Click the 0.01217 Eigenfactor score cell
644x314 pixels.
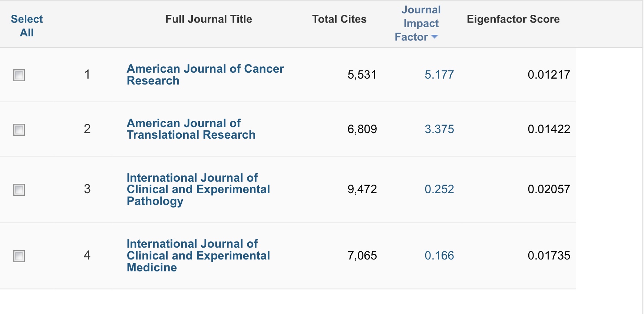tap(549, 75)
